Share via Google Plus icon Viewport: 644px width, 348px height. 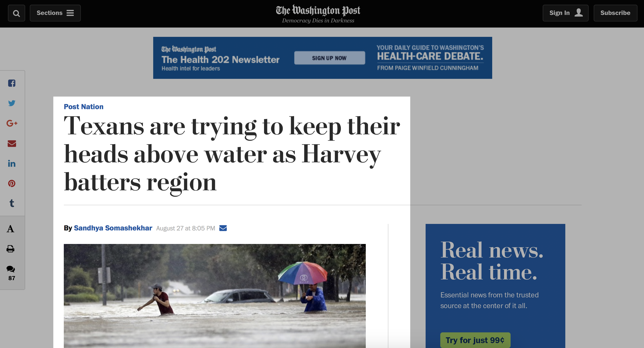click(x=12, y=123)
